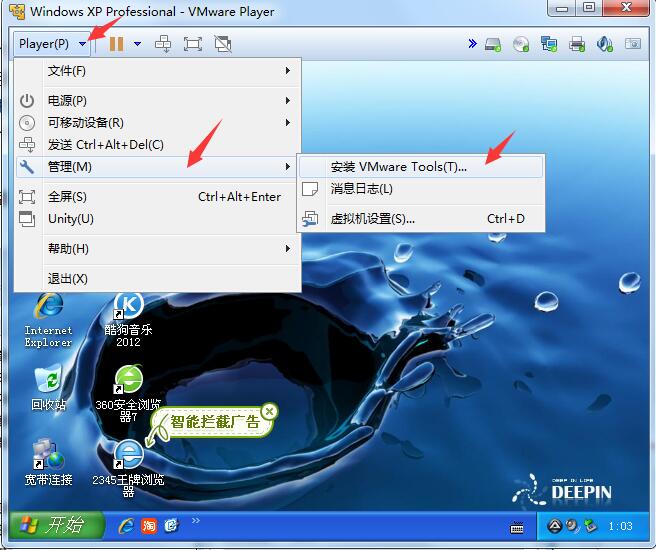The height and width of the screenshot is (550, 656).
Task: Click the sound card device icon
Action: click(605, 44)
